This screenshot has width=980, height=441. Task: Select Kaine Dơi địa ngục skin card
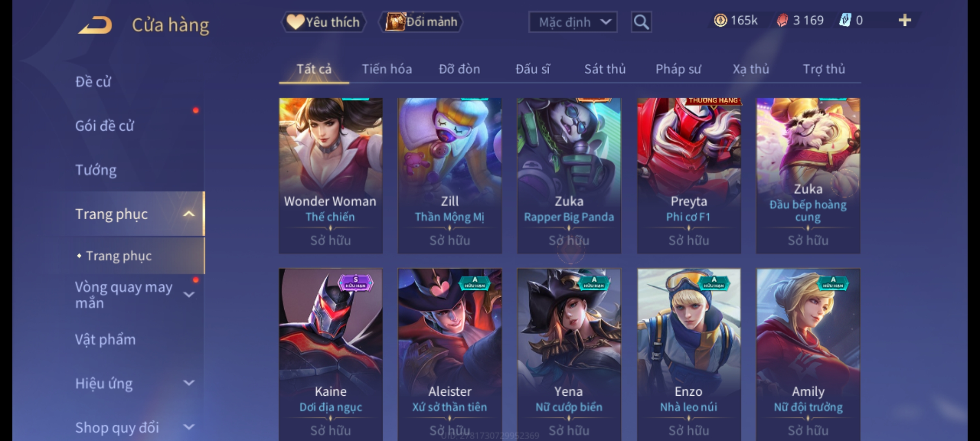(x=331, y=354)
